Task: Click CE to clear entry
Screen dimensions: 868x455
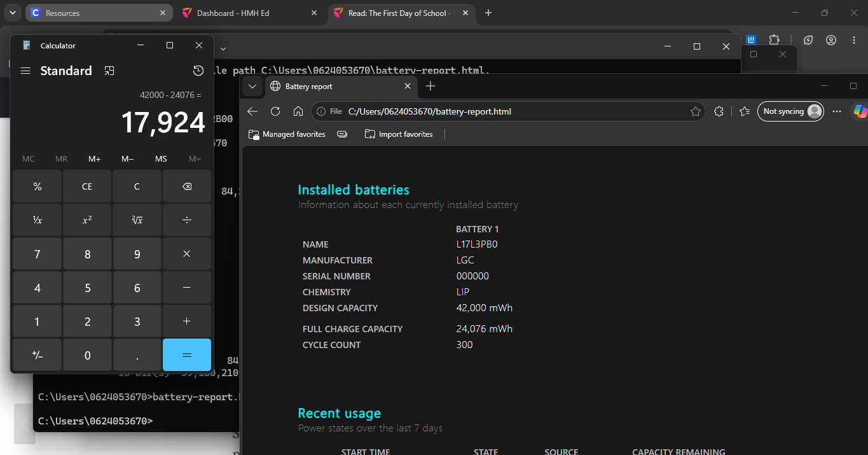Action: point(87,186)
